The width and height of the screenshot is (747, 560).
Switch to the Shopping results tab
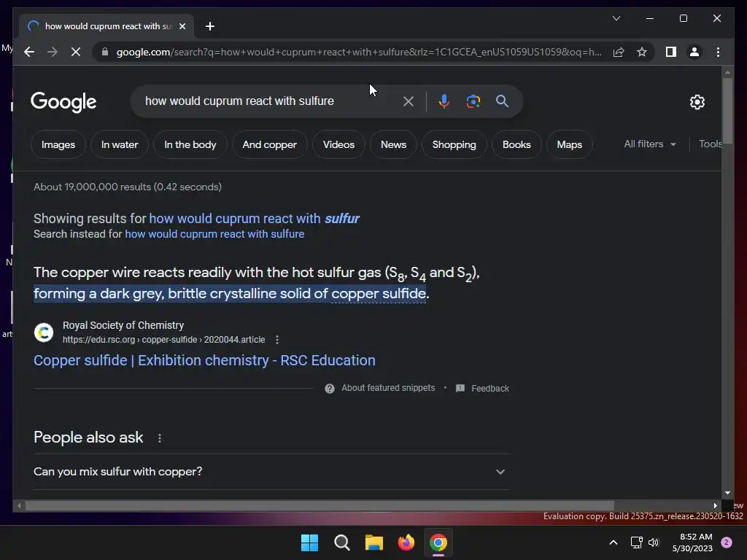(454, 144)
